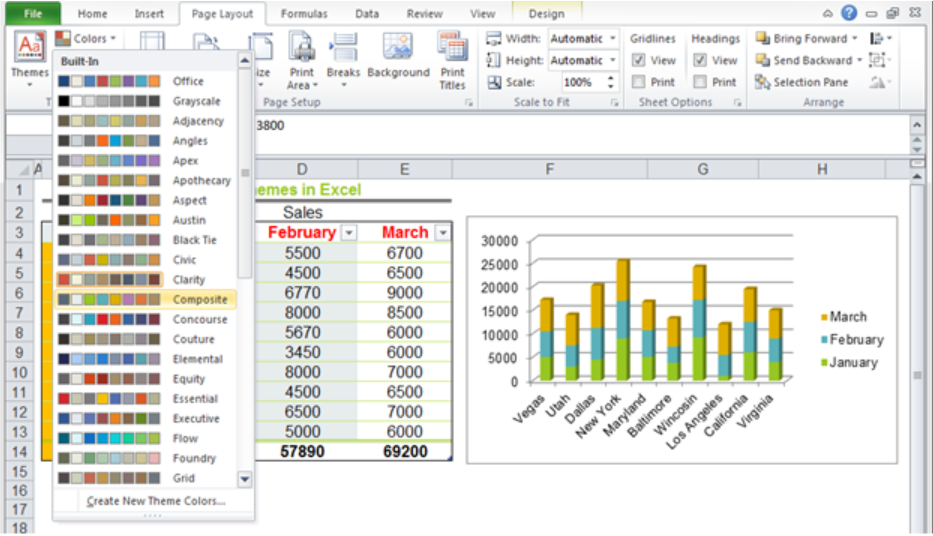Screen dimensions: 933x536
Task: Open the Design ribbon tab
Action: 546,13
